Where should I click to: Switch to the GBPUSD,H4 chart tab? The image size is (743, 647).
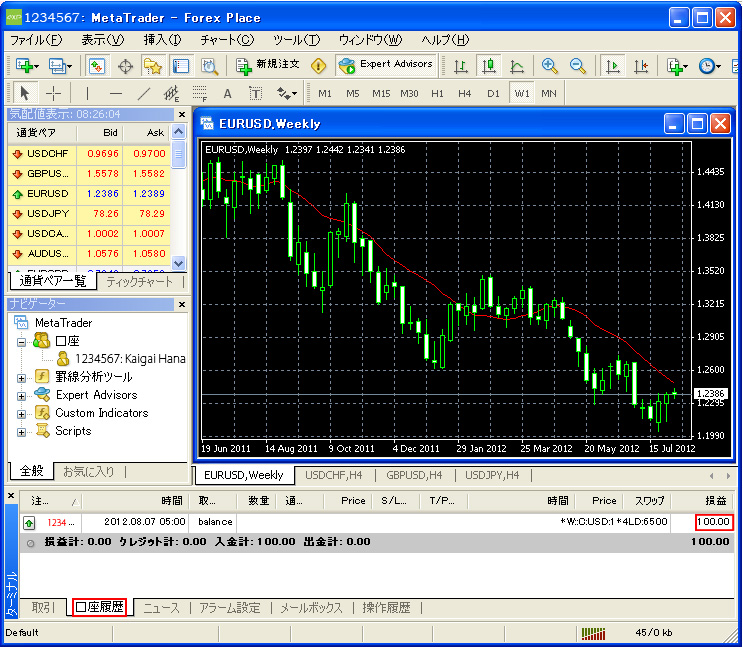414,475
